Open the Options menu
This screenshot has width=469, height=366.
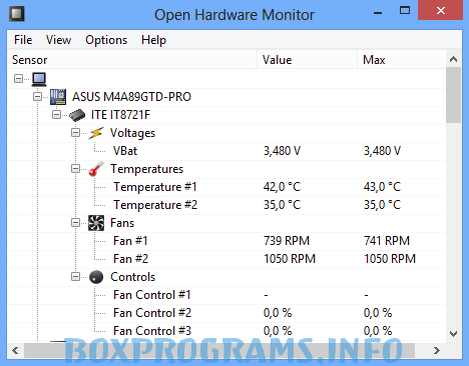(106, 40)
